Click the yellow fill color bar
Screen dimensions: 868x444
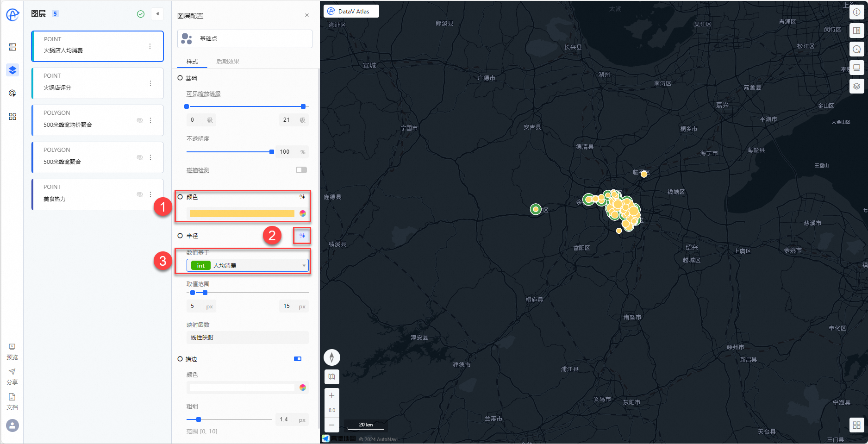click(242, 213)
